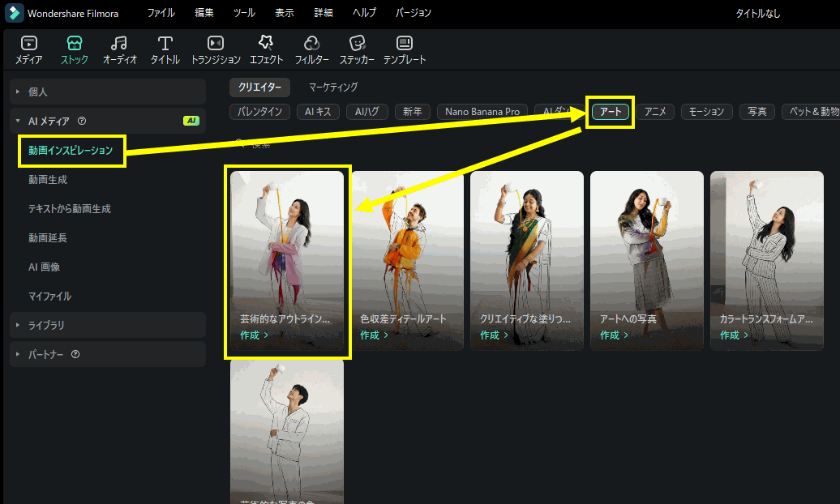The width and height of the screenshot is (840, 504).
Task: Open the 詳細 menu
Action: coord(324,13)
